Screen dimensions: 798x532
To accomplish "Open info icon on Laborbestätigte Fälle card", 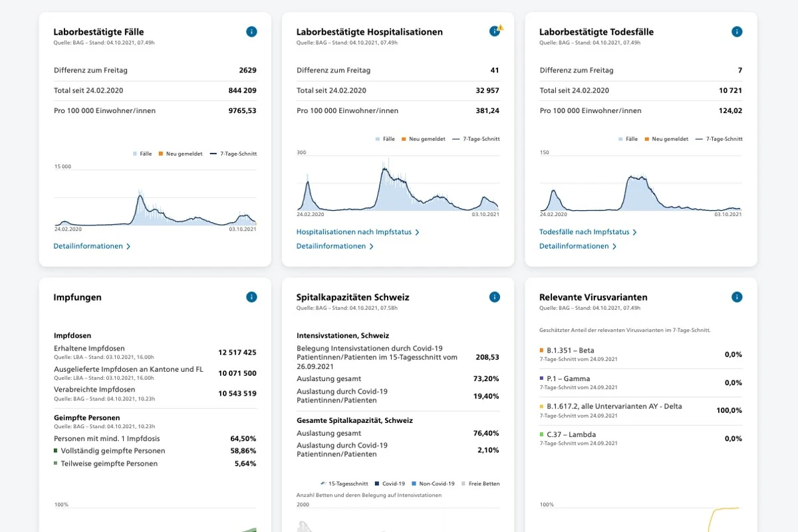I will coord(251,31).
